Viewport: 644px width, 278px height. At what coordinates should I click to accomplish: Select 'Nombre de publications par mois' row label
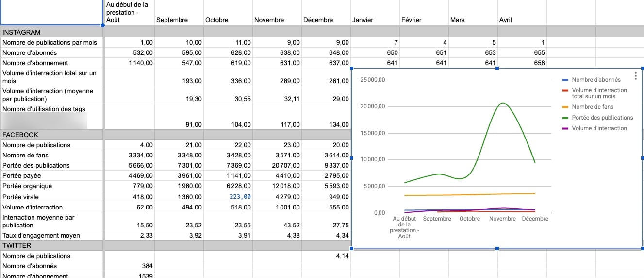click(x=52, y=42)
